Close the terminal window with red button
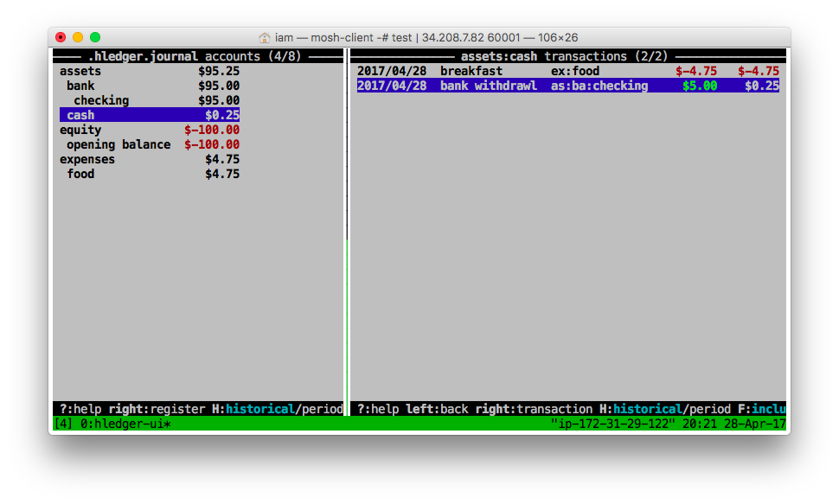 coord(61,37)
